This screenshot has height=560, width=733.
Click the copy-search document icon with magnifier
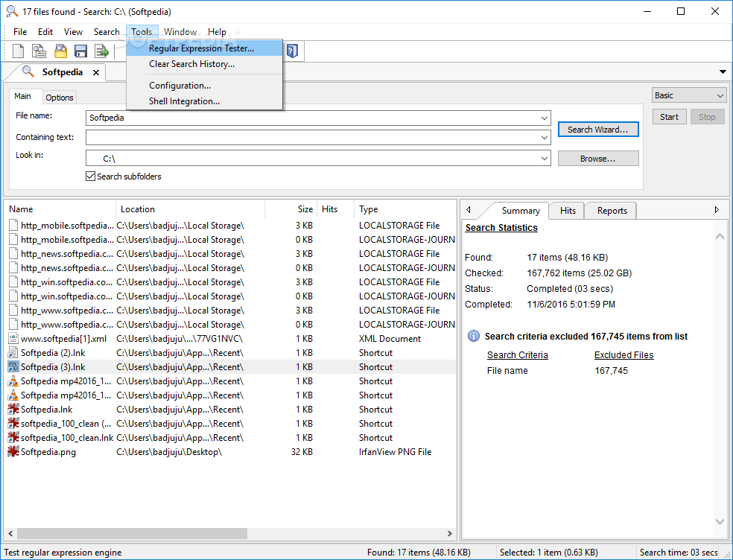tap(39, 51)
